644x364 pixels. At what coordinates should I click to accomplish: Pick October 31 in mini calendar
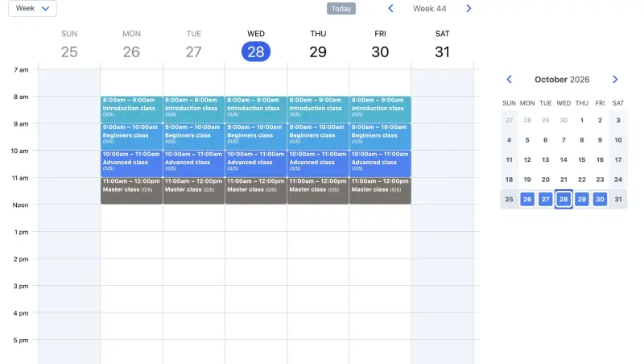(618, 199)
